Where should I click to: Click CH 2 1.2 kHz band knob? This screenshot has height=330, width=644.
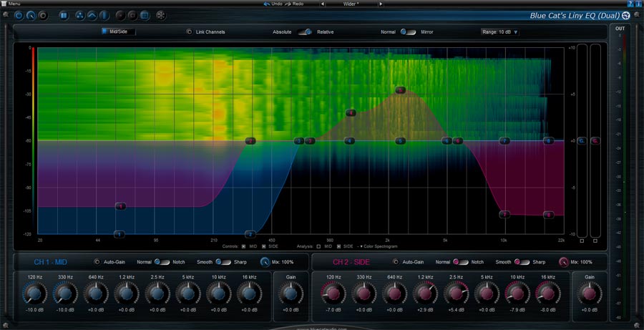point(426,293)
